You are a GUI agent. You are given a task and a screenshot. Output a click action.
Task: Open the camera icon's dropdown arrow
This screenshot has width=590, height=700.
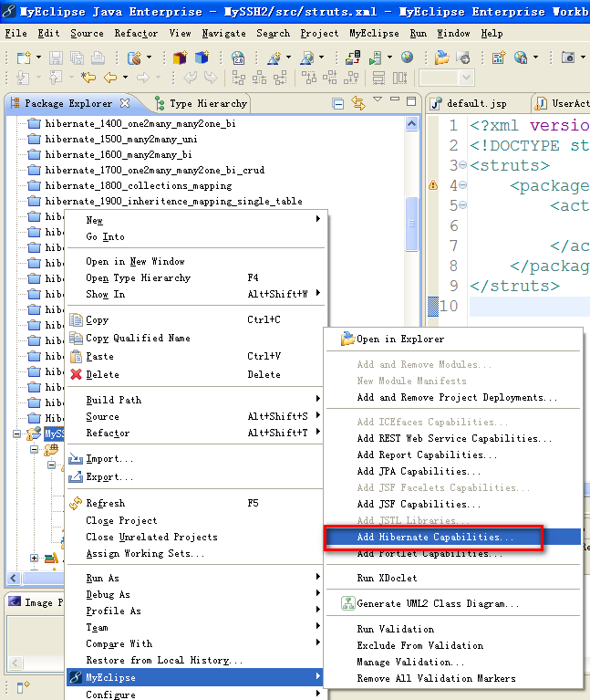coord(583,57)
